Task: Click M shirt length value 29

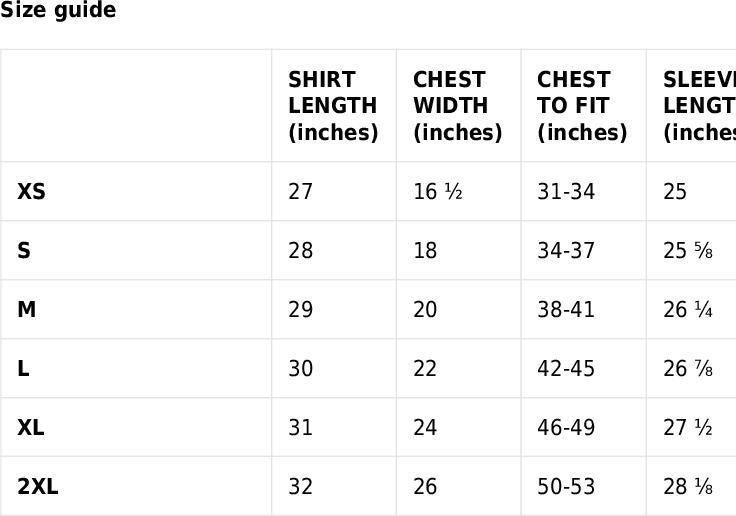Action: 300,309
